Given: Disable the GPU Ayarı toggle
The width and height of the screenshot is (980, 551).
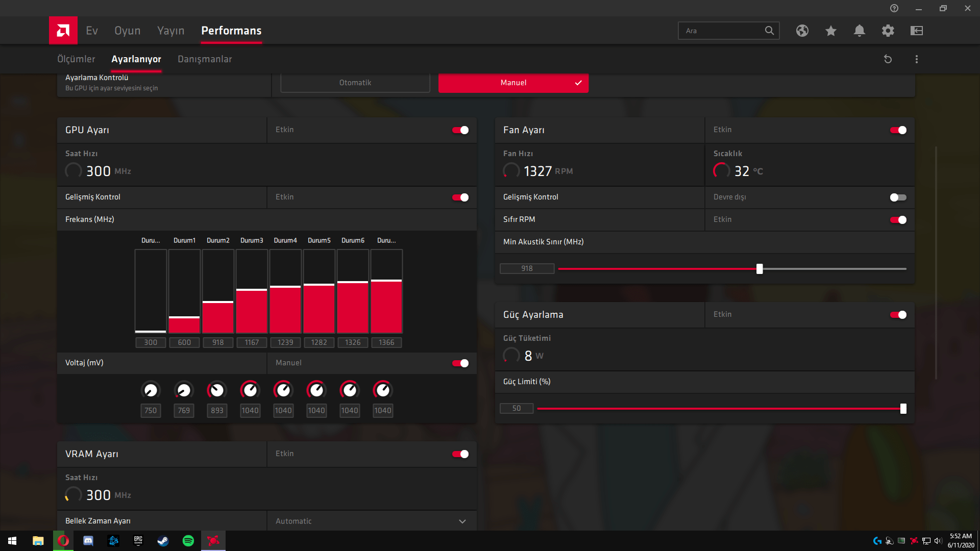Looking at the screenshot, I should click(x=460, y=130).
